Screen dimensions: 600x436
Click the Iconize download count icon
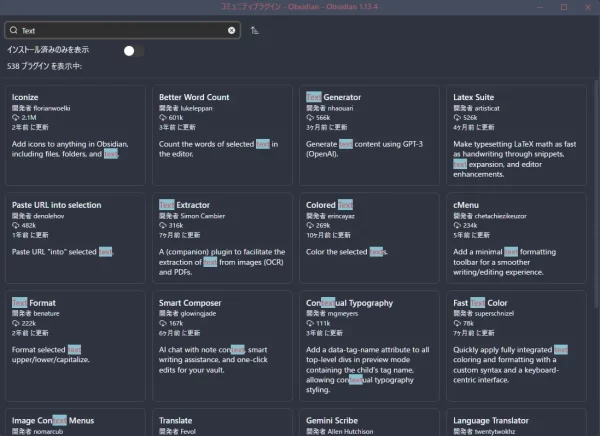click(x=15, y=118)
